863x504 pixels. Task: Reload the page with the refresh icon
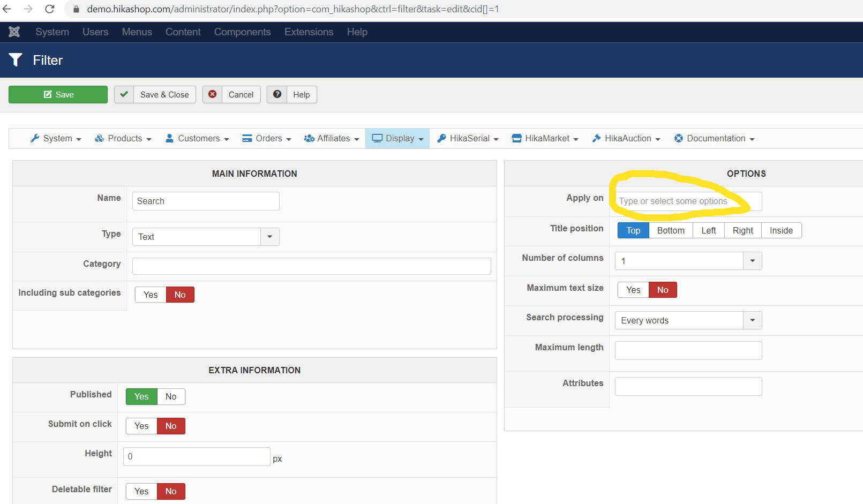pos(50,9)
